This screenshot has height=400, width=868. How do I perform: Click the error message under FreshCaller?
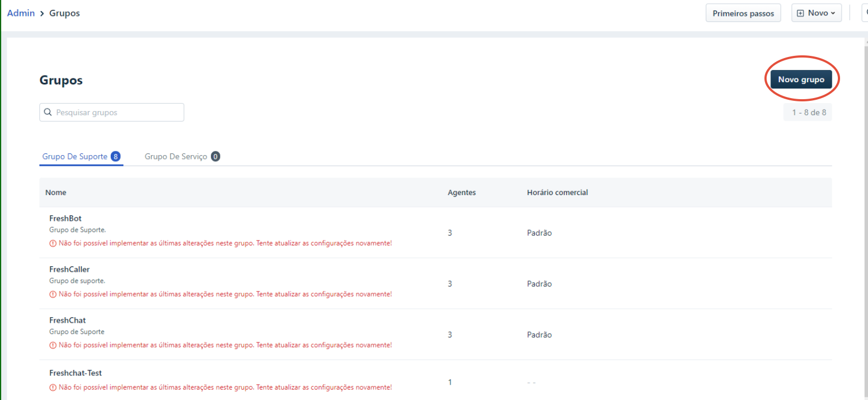point(225,294)
